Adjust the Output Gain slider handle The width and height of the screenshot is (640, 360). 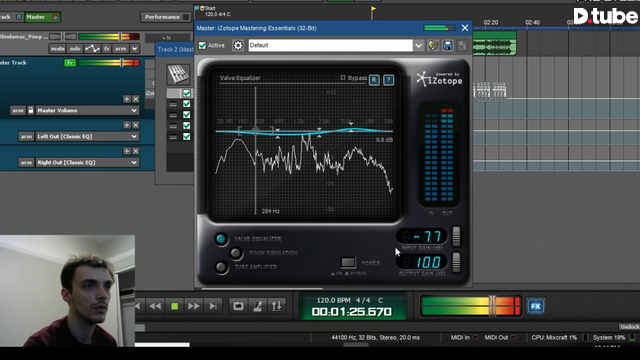coord(456,262)
